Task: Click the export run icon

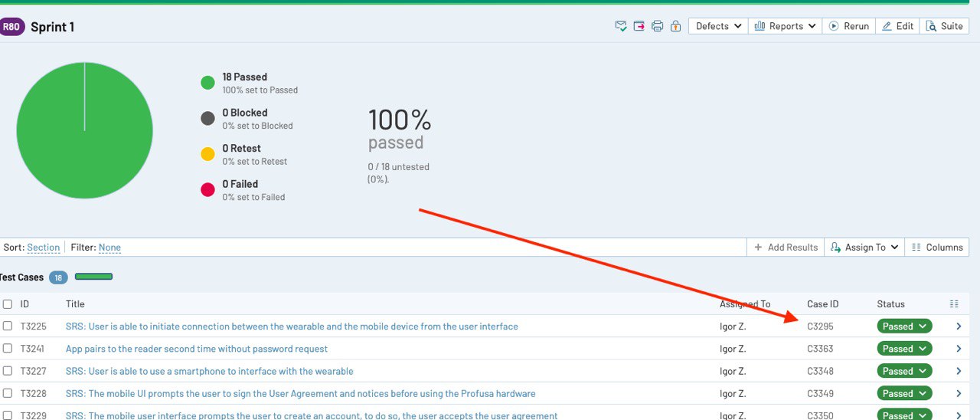Action: click(x=639, y=26)
